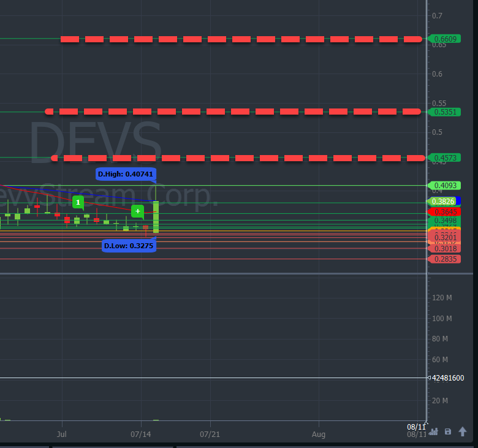Open the chart studies/indicators icon
The image size is (478, 448).
(433, 431)
